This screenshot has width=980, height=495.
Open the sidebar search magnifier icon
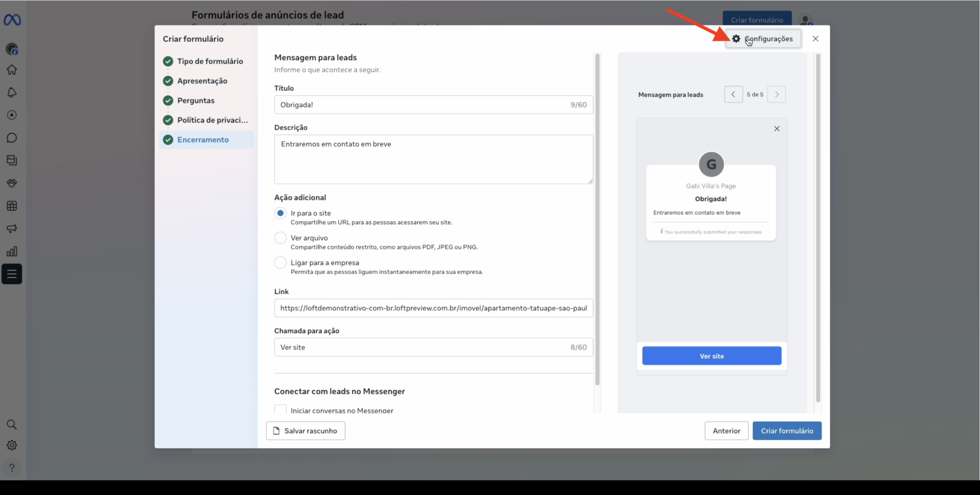coord(12,425)
